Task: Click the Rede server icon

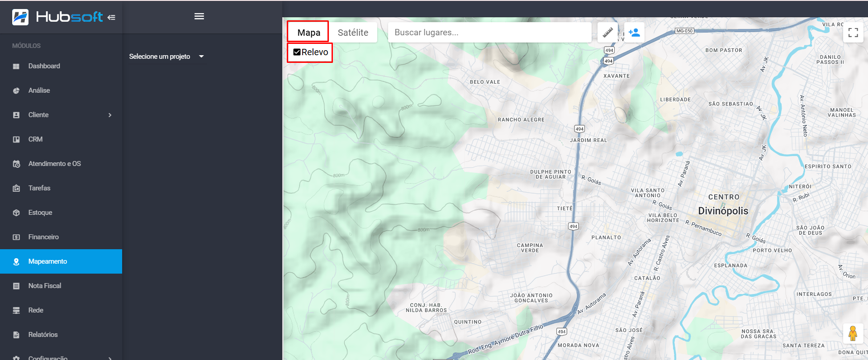Action: click(16, 310)
